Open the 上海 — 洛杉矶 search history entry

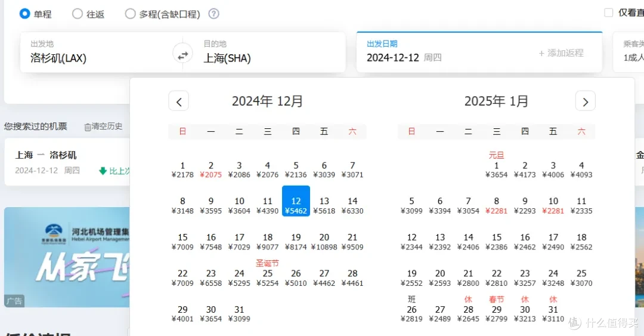click(67, 162)
